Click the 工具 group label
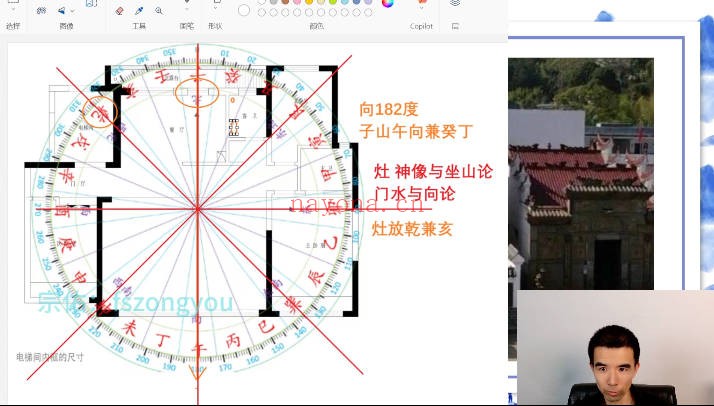 coord(139,26)
